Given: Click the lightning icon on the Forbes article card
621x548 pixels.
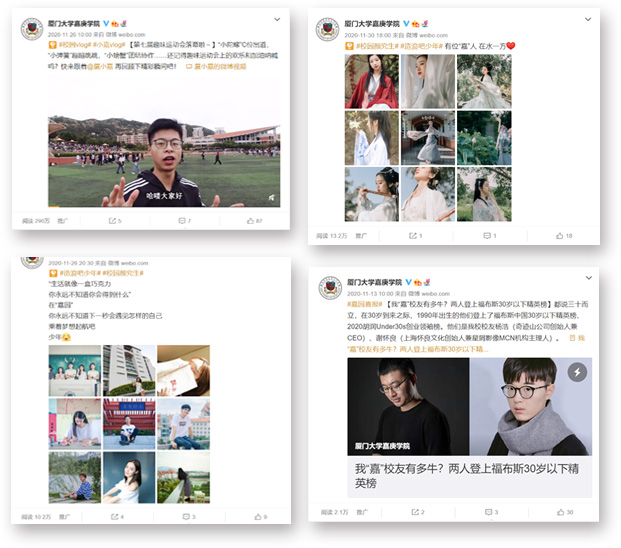Looking at the screenshot, I should (577, 372).
